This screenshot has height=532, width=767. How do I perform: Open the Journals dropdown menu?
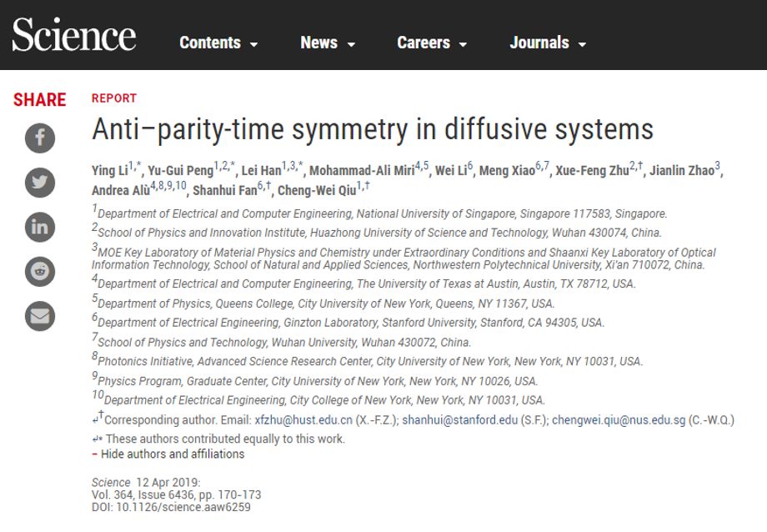(x=548, y=43)
